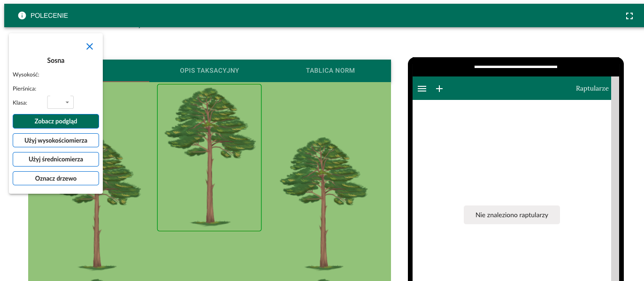Click Zobacz podgląd button
This screenshot has width=644, height=281.
click(56, 121)
